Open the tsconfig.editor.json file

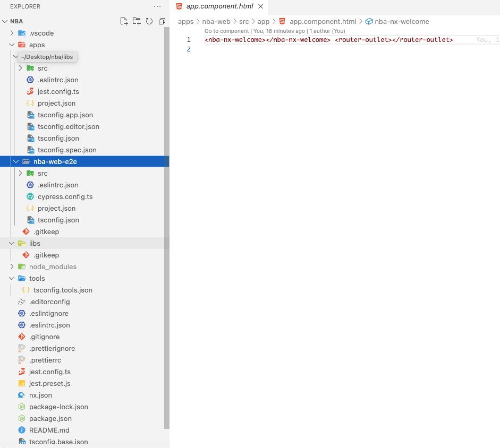[68, 126]
